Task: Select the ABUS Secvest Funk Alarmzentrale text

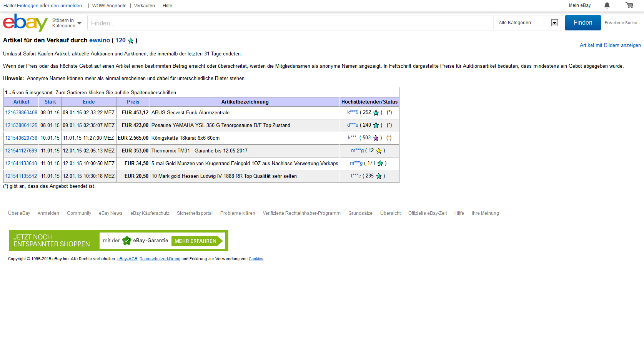Action: [190, 113]
